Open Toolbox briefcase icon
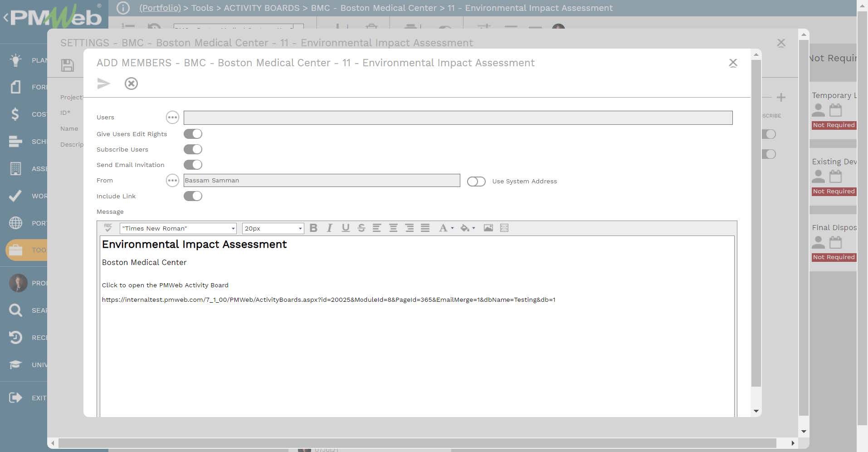Screen dimensions: 868x452 (15, 250)
